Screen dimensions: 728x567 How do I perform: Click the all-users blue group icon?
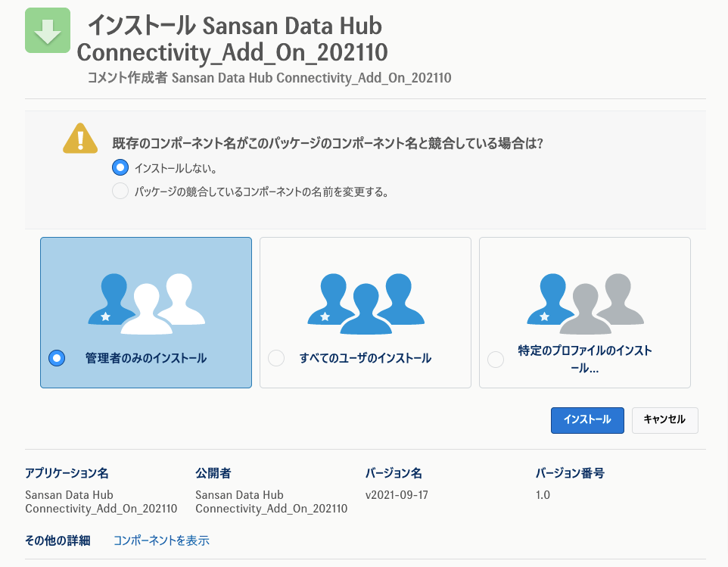pyautogui.click(x=366, y=304)
